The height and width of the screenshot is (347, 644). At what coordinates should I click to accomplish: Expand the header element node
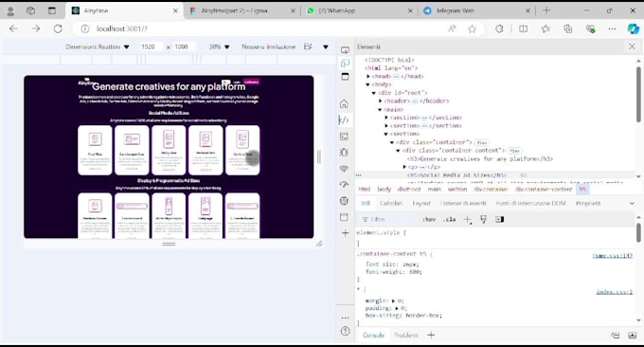pyautogui.click(x=381, y=101)
